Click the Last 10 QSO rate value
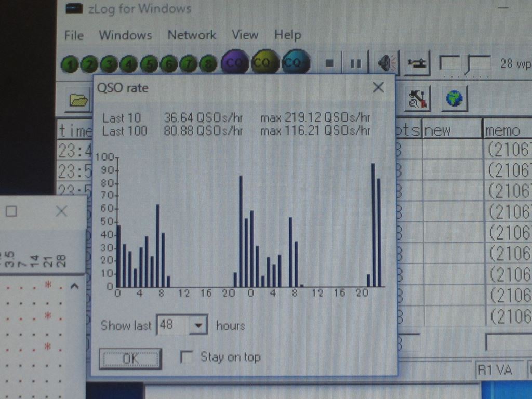The image size is (532, 399). tap(203, 118)
